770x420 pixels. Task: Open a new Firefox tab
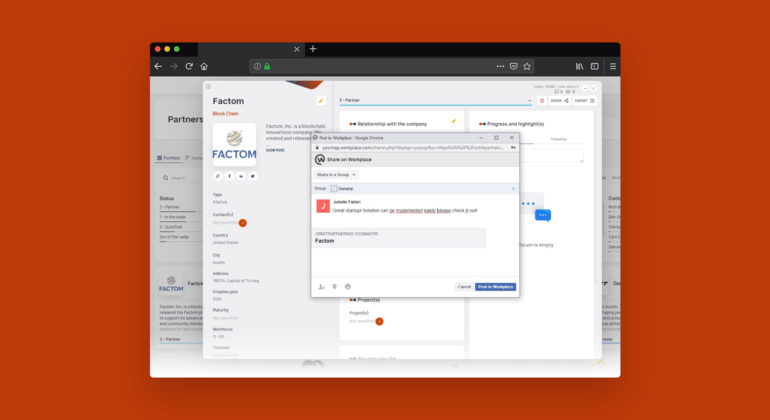point(313,49)
